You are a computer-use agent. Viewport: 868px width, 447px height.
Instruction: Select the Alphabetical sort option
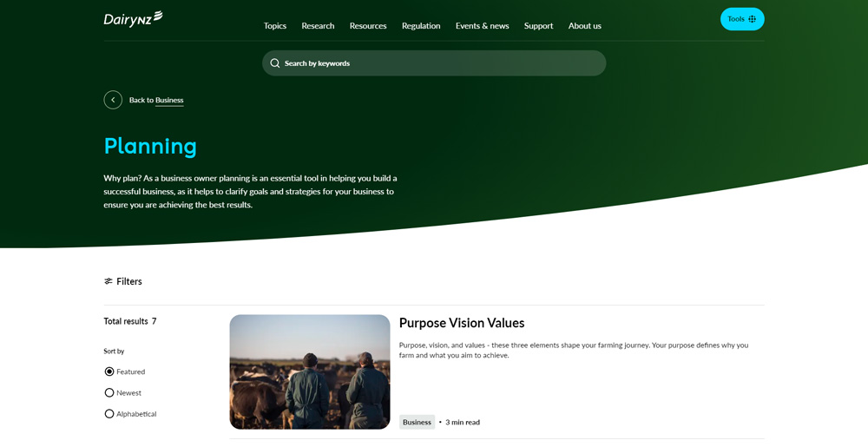[x=131, y=414]
